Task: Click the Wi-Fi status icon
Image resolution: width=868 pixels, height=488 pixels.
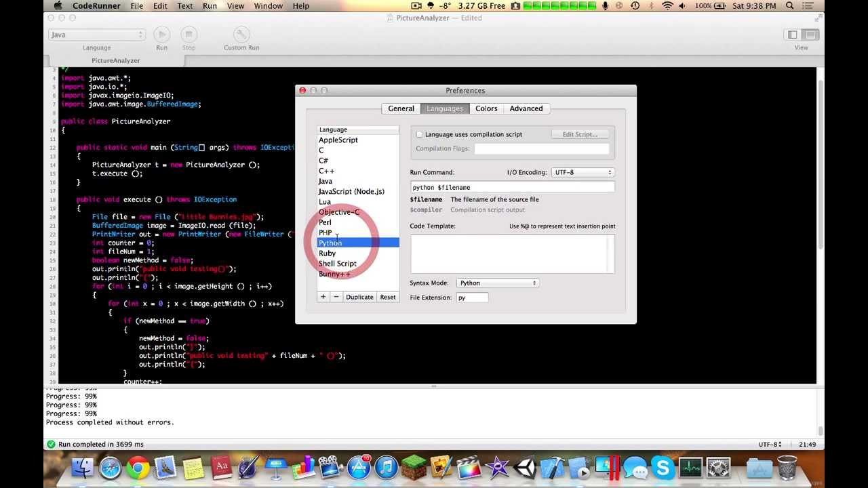Action: 668,6
